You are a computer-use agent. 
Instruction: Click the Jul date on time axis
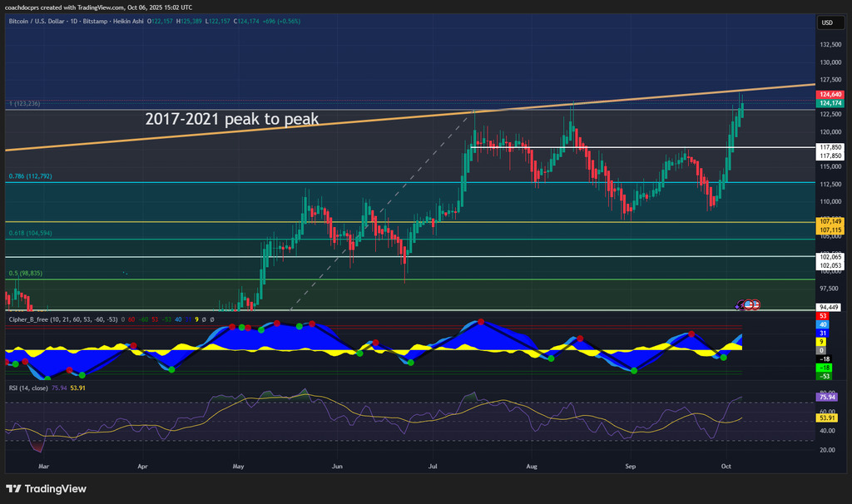click(434, 467)
